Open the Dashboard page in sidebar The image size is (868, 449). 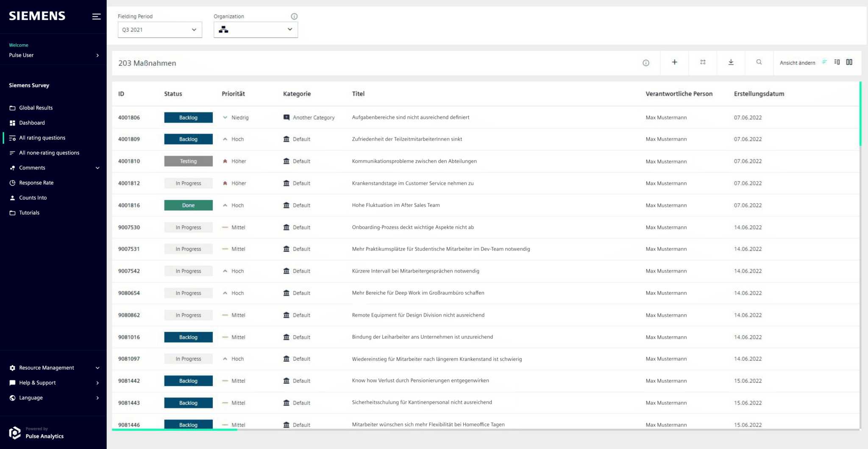tap(32, 123)
